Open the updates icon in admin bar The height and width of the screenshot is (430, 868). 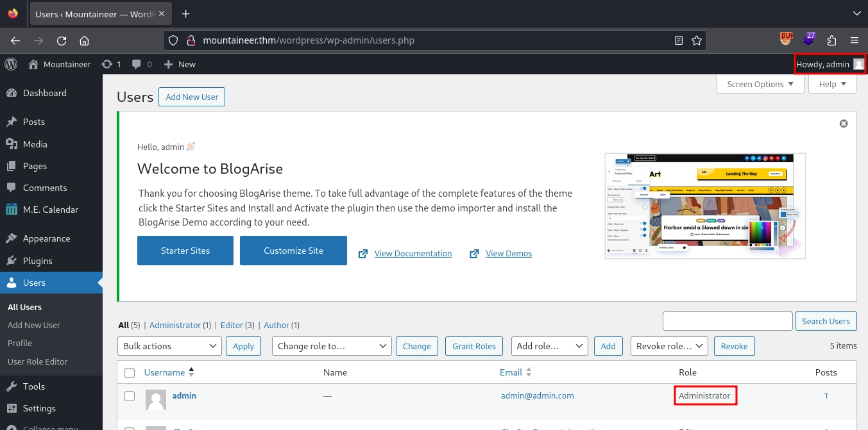tap(111, 64)
